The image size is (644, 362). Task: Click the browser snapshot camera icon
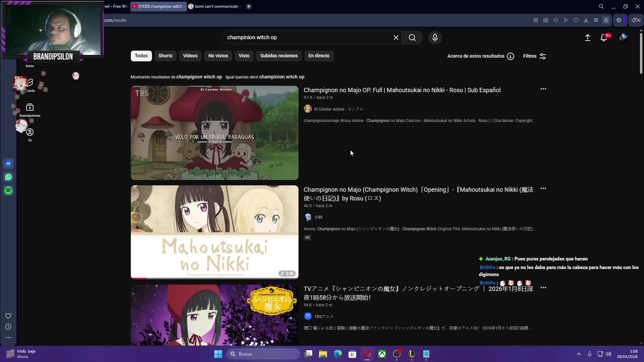(x=546, y=20)
